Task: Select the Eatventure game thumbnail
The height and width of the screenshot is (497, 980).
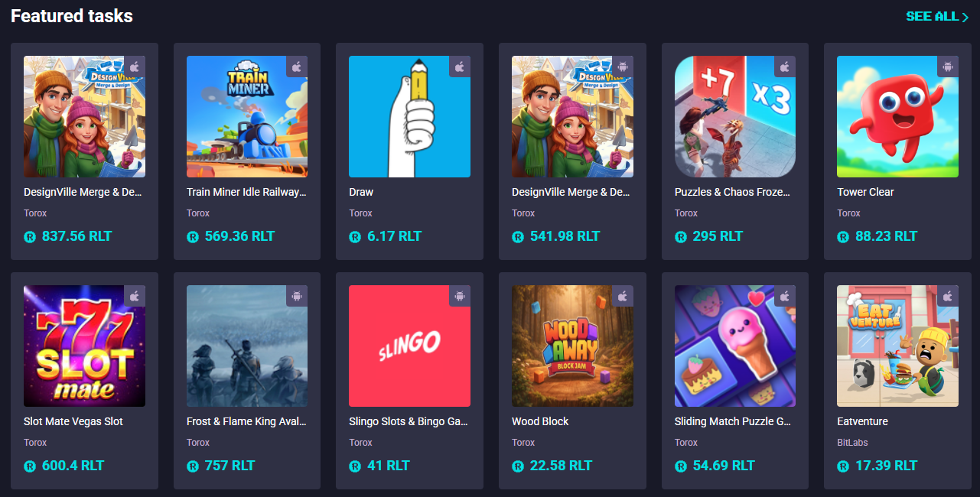Action: click(x=897, y=346)
